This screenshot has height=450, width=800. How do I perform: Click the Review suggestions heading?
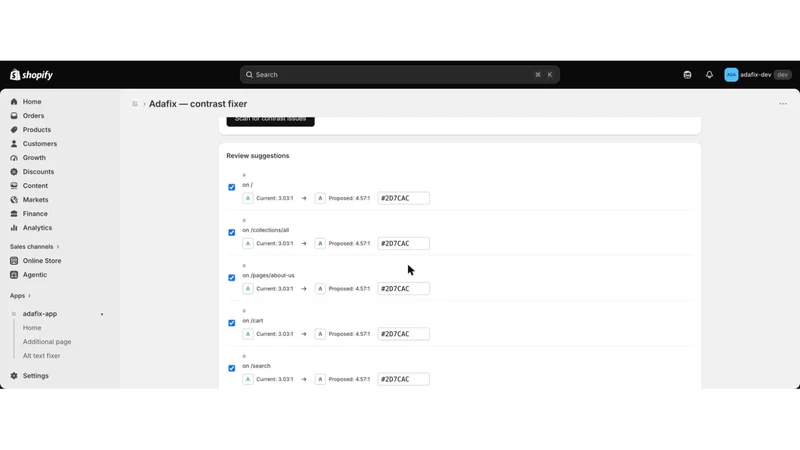tap(258, 156)
